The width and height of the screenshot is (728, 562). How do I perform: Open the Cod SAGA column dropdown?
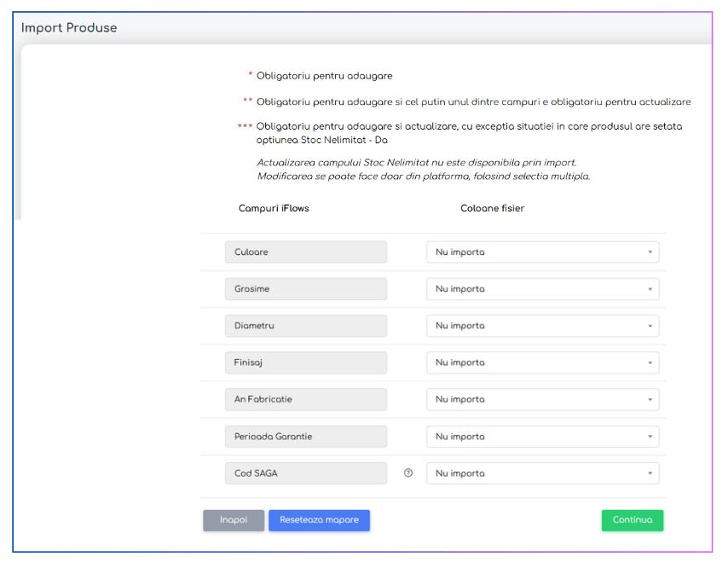pos(542,473)
